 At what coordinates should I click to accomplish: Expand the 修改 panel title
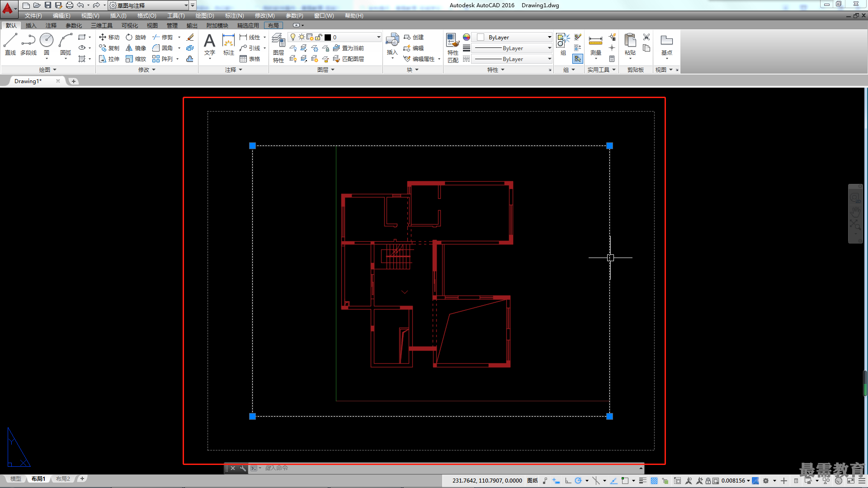pyautogui.click(x=147, y=70)
